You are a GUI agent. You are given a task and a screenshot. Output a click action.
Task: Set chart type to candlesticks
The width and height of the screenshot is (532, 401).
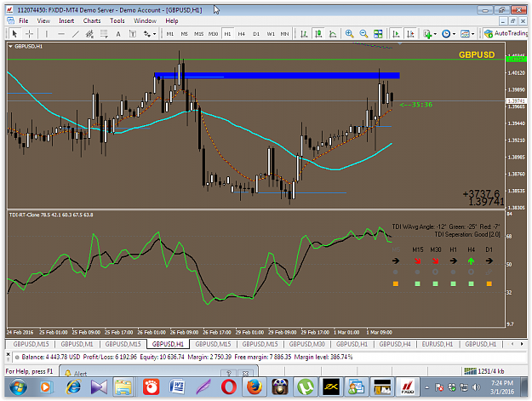pos(318,33)
